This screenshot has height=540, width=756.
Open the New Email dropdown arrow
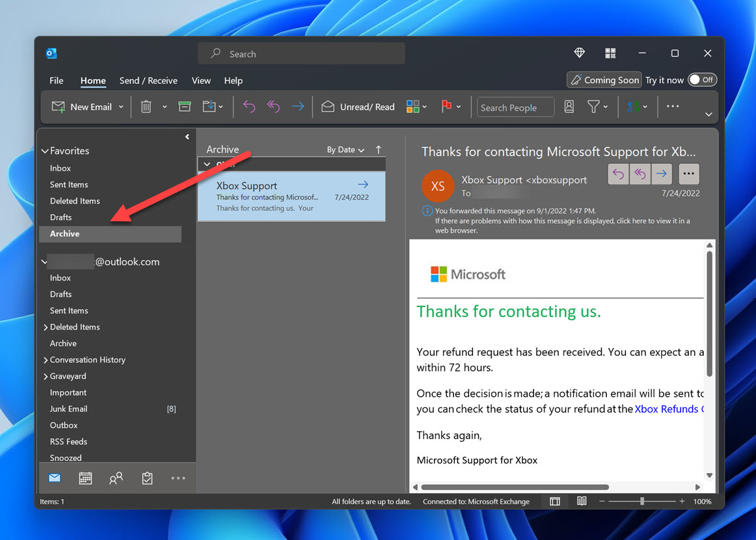tap(121, 107)
